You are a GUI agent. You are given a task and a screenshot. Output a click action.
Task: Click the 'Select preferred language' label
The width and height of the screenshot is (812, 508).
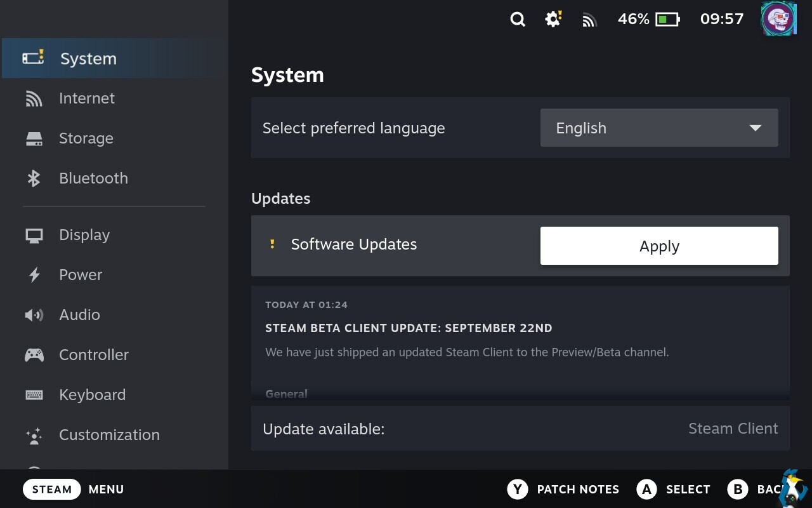coord(354,128)
